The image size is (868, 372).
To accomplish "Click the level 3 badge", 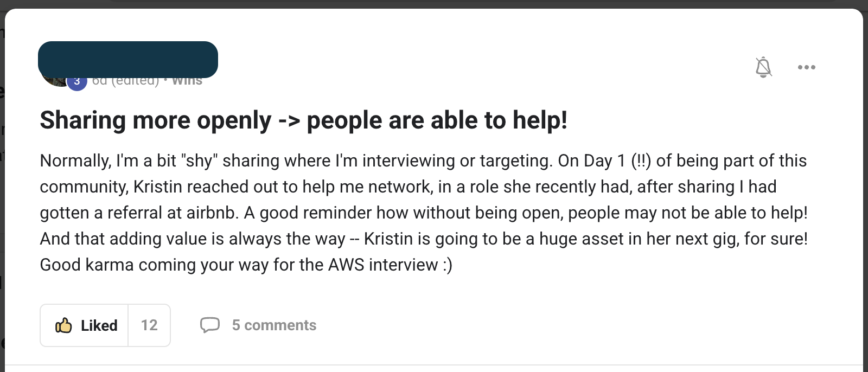I will pos(77,82).
